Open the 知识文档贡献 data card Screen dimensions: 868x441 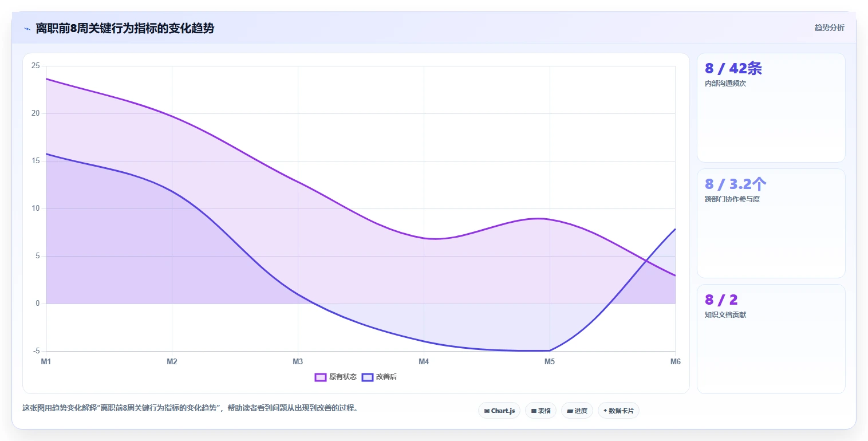click(771, 339)
